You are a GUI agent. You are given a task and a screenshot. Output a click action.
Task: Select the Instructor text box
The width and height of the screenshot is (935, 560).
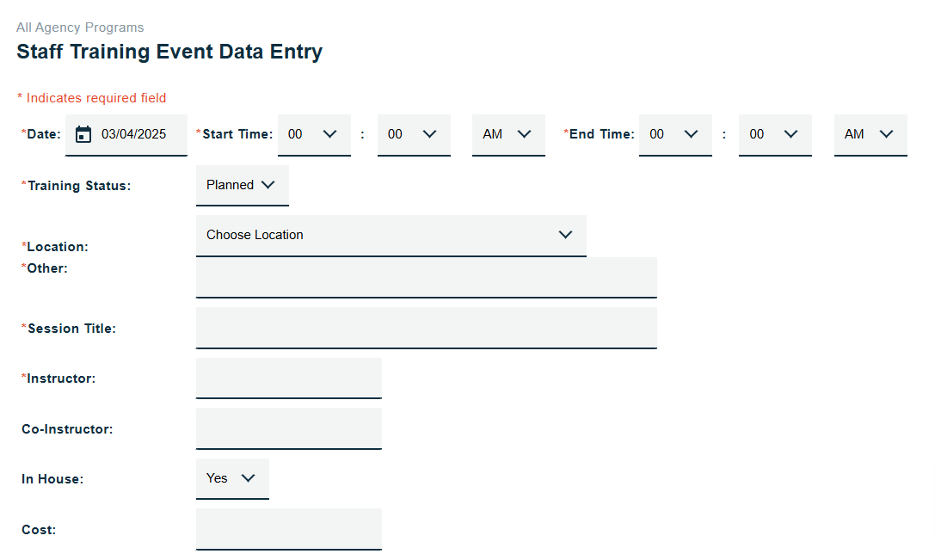pyautogui.click(x=288, y=378)
